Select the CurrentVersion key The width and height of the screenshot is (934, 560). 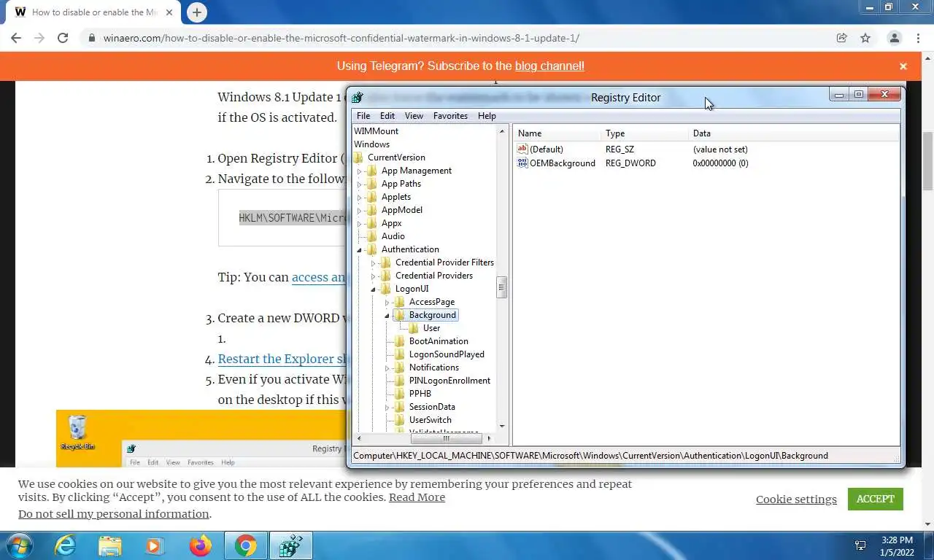(x=396, y=157)
